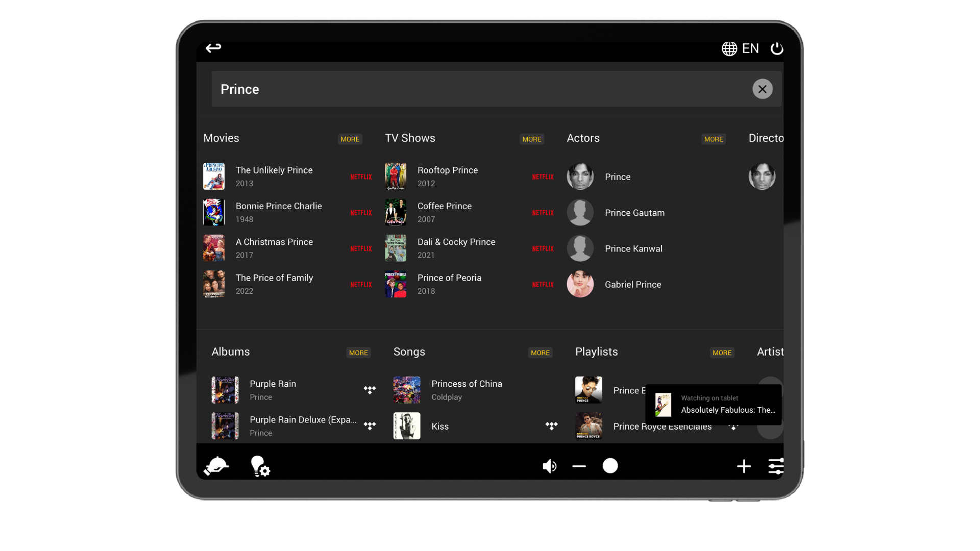The width and height of the screenshot is (980, 551).
Task: Increase volume with the plus icon
Action: (744, 466)
